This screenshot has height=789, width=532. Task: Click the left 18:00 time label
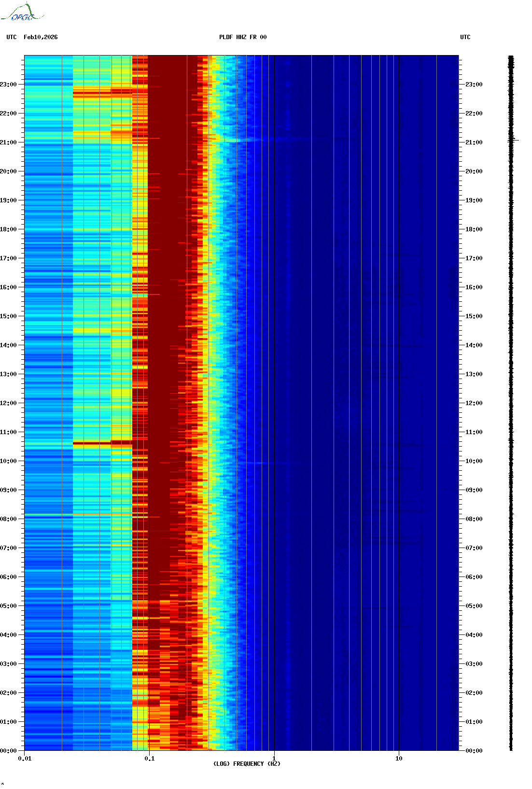tap(8, 229)
